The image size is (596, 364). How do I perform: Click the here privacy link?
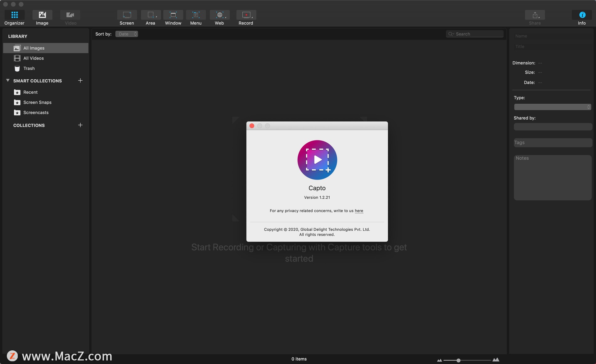coord(359,211)
